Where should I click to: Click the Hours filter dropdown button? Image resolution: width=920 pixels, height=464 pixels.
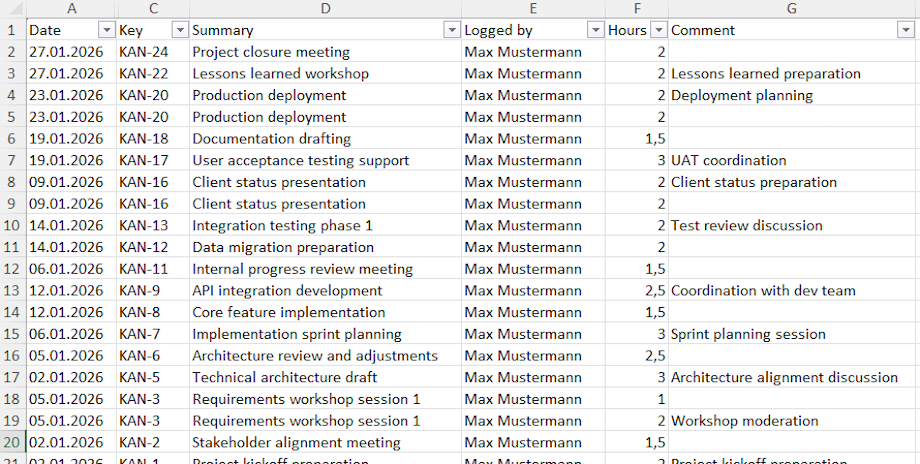(658, 30)
